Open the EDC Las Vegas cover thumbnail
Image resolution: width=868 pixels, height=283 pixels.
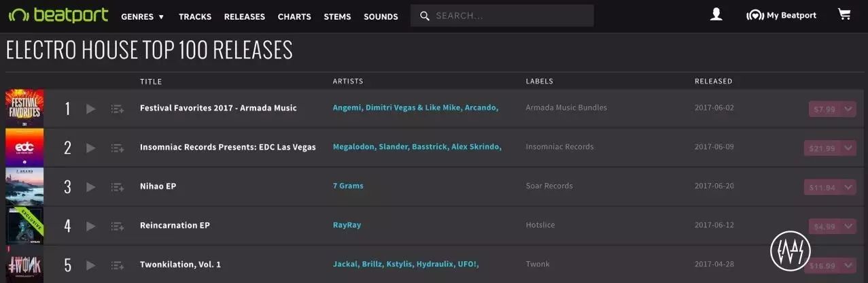coord(24,148)
